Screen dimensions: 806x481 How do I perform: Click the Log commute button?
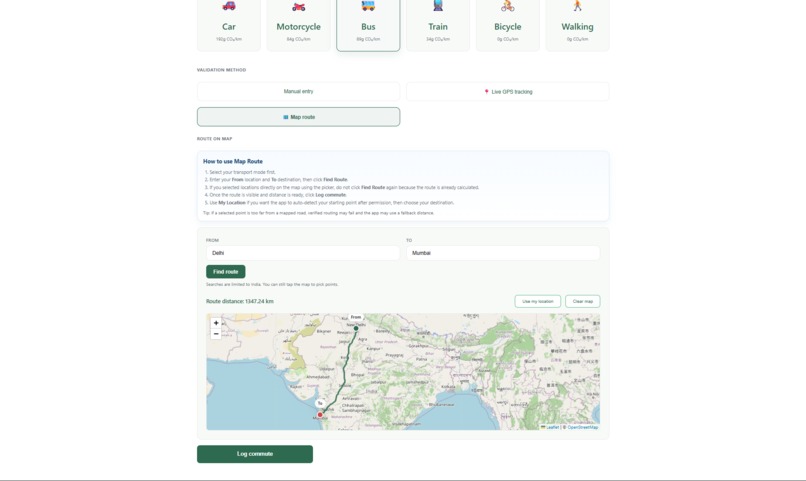click(255, 454)
